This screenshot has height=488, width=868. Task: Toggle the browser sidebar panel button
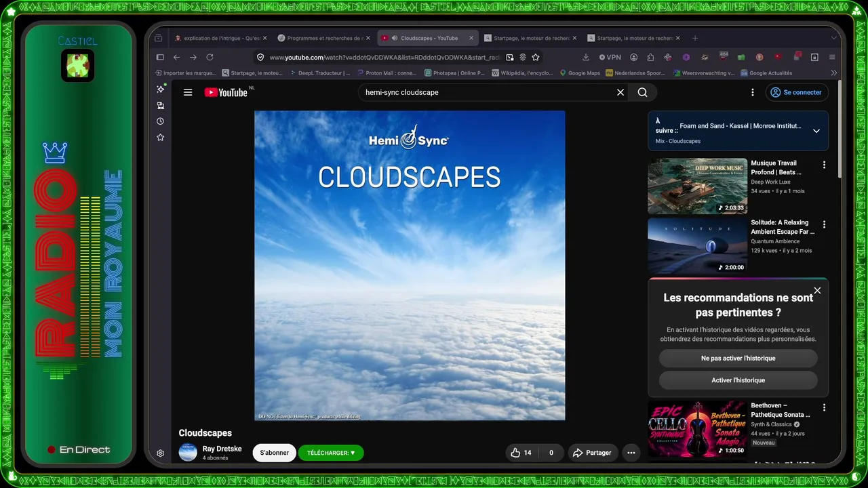(x=160, y=58)
